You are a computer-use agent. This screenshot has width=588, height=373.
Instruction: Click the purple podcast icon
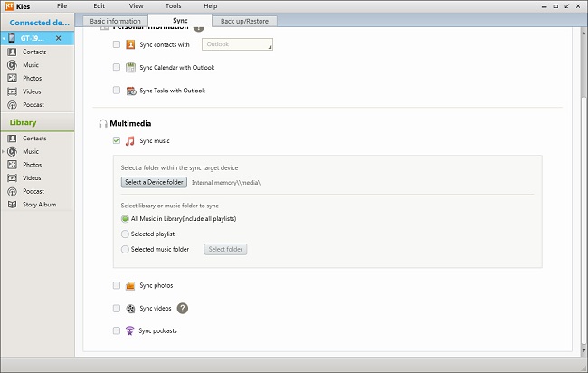point(129,331)
